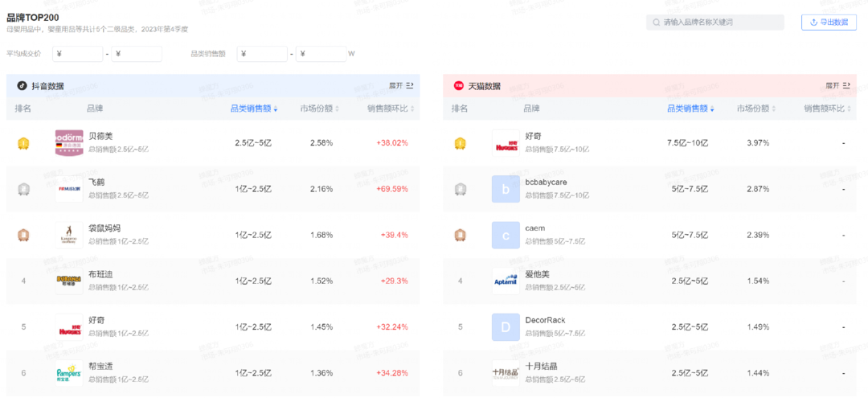Click the gold medal in Tmall 好奇 row
This screenshot has width=868, height=398.
coord(460,143)
